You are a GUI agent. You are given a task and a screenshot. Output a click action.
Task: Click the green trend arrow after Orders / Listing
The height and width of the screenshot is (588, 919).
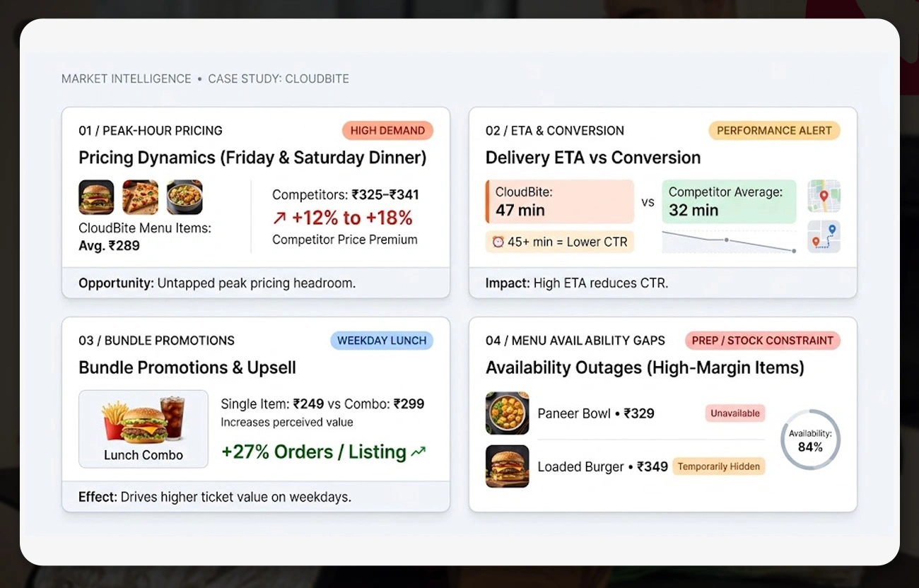[x=418, y=452]
